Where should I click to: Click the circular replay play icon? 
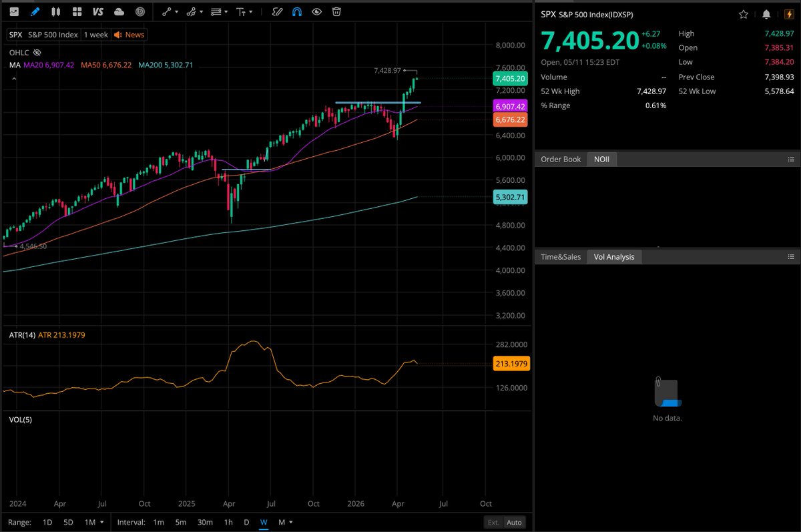(140, 11)
